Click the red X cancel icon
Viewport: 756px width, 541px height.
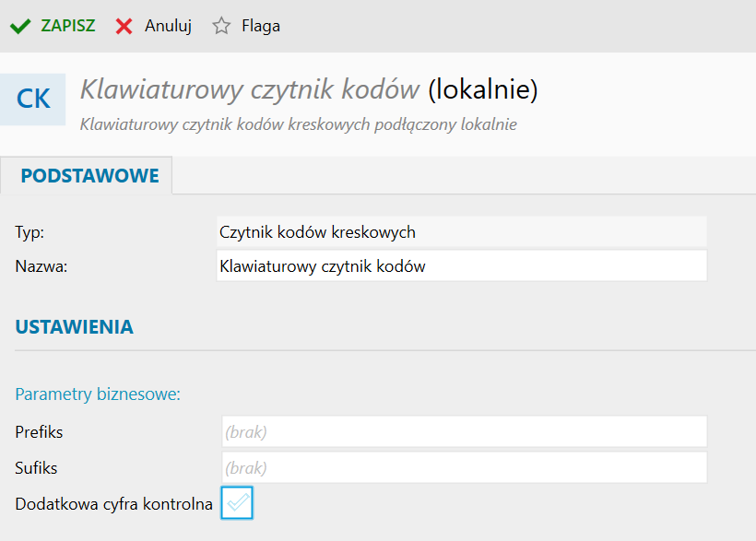[x=124, y=26]
